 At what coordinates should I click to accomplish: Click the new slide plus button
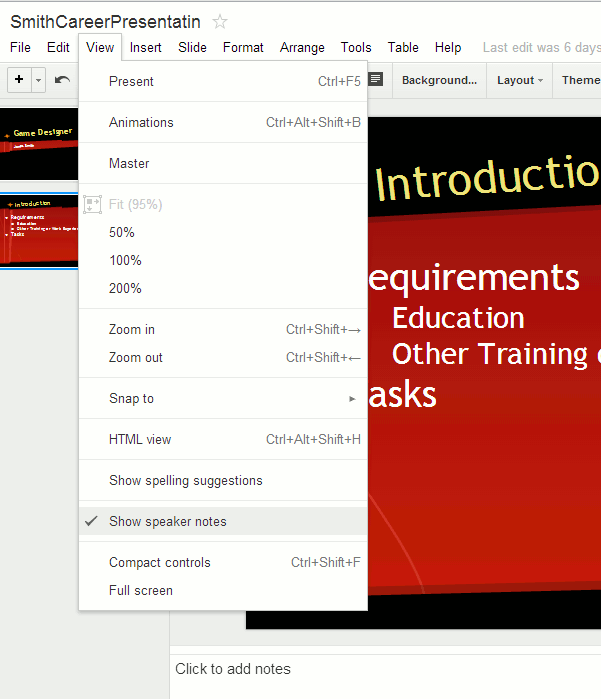click(x=19, y=80)
